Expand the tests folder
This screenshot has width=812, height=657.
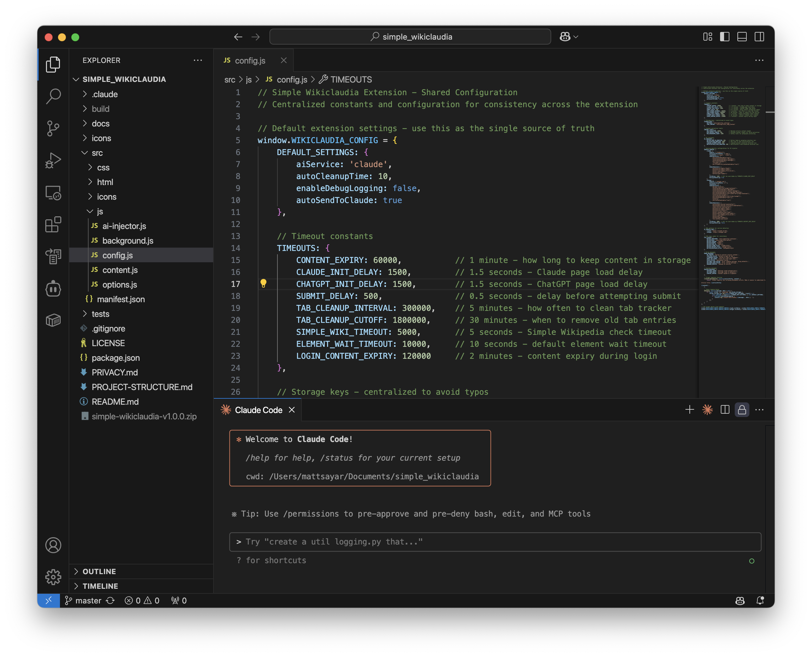[141, 314]
